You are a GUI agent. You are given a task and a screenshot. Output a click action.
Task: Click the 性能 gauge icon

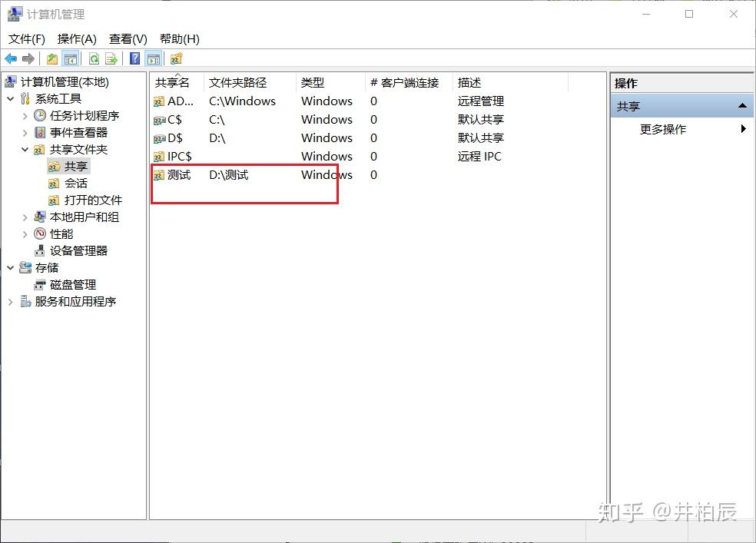(40, 233)
